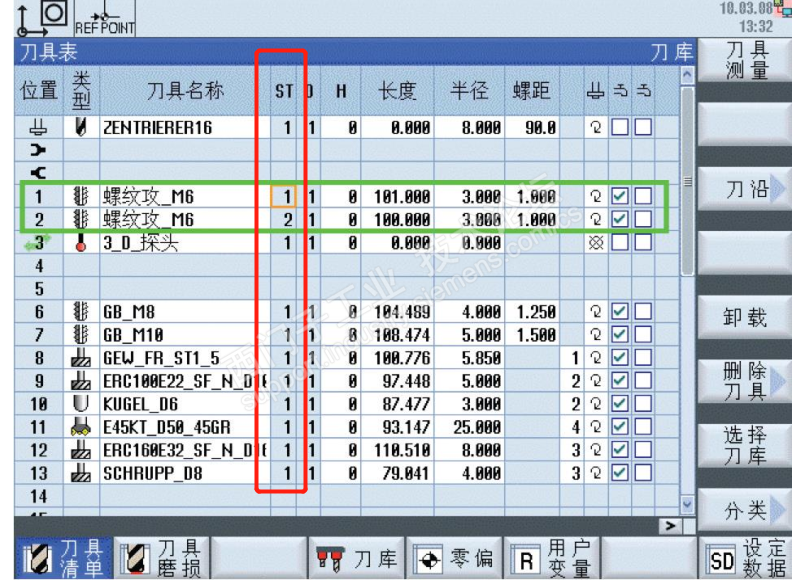The width and height of the screenshot is (803, 584).
Task: Open the 分类 sorting softkey
Action: [744, 510]
